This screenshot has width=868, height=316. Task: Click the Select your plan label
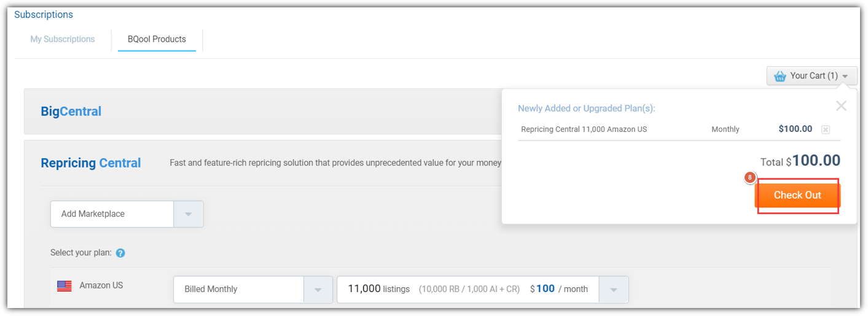(81, 253)
